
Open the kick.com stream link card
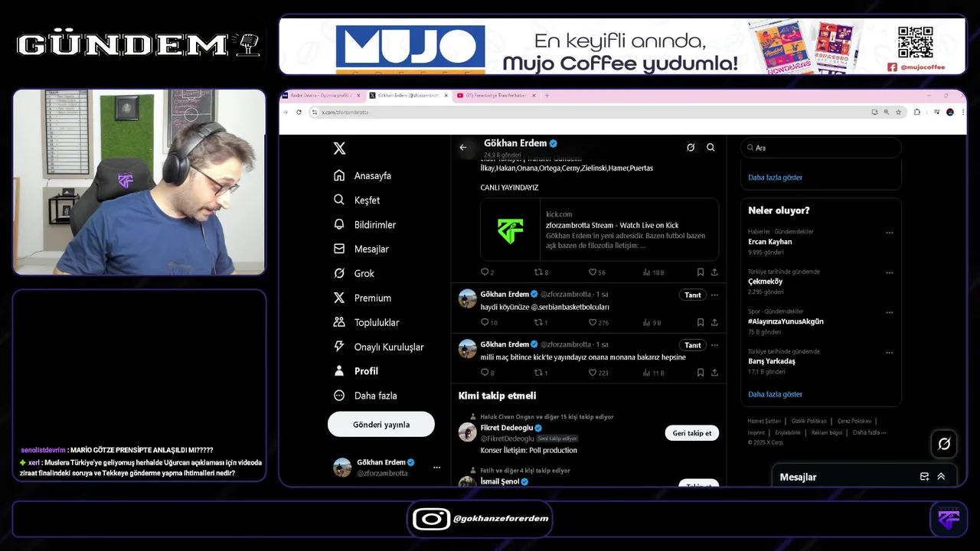click(599, 230)
